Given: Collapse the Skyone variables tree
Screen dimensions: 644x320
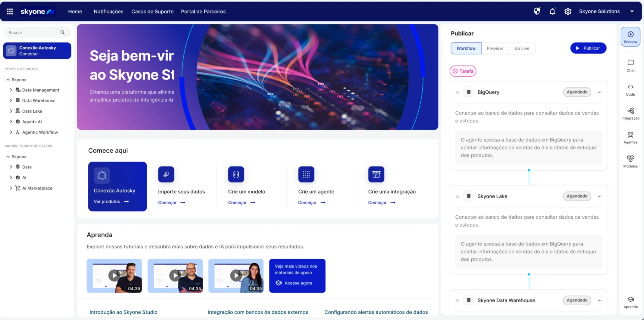Looking at the screenshot, I should pyautogui.click(x=8, y=156).
